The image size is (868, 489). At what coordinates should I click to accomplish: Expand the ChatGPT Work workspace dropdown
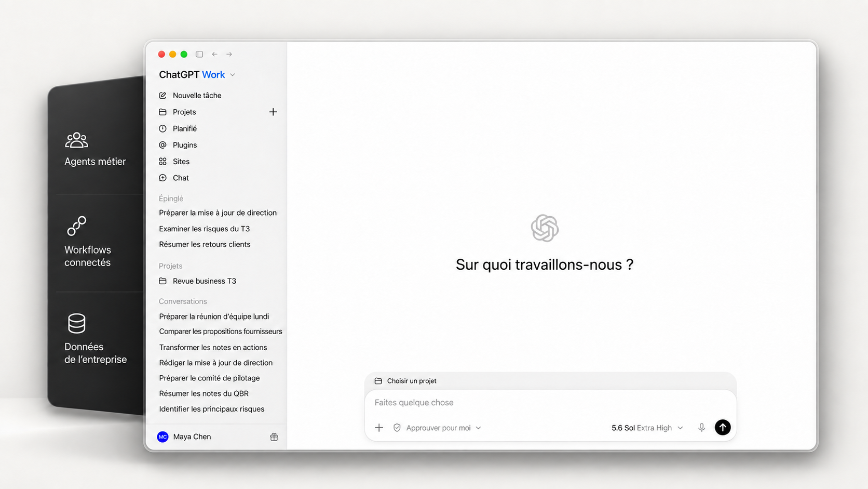(x=197, y=75)
